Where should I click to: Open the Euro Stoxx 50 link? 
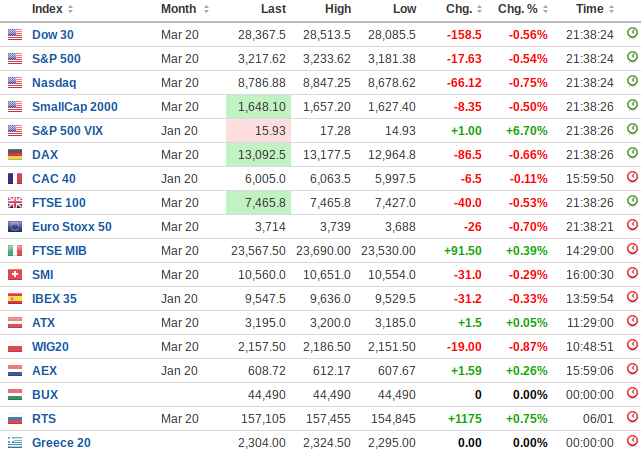point(72,227)
